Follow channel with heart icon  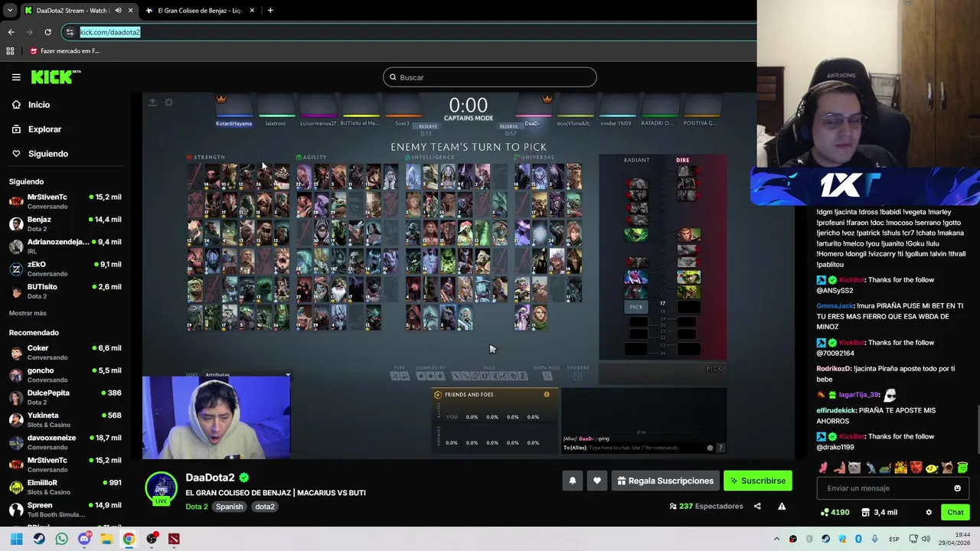click(x=597, y=481)
